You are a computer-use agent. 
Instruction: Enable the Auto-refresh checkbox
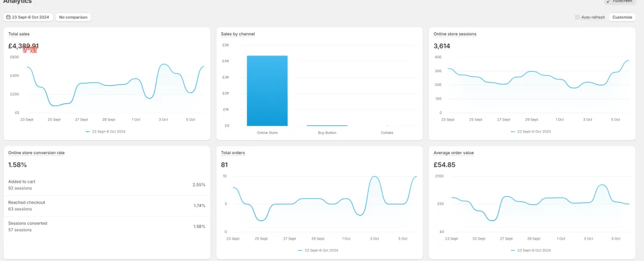pos(577,17)
